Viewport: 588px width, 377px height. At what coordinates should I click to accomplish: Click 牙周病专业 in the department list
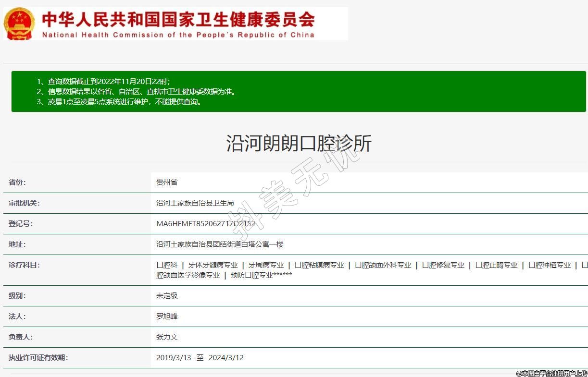[266, 265]
